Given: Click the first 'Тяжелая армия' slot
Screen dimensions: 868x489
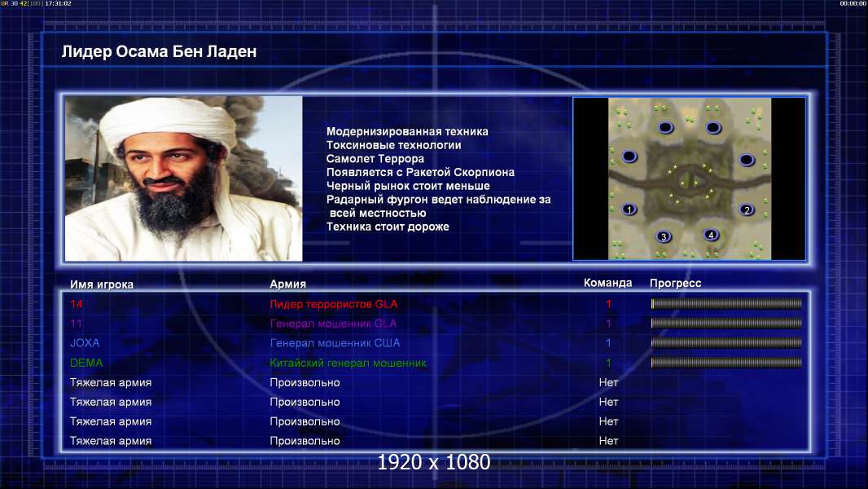Looking at the screenshot, I should (111, 382).
